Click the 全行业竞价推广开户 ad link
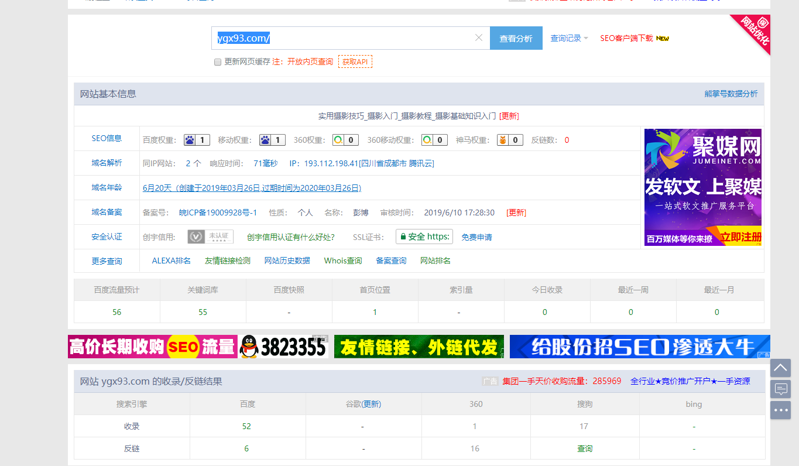The image size is (799, 466). click(x=690, y=381)
